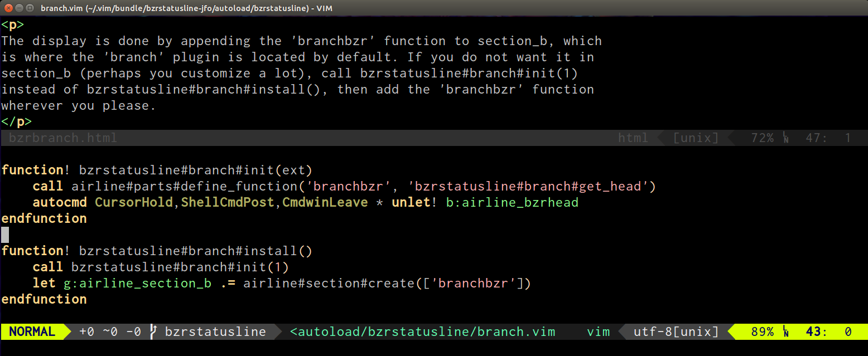Click 'endfunction' directly below the autocmd line

[x=44, y=219]
